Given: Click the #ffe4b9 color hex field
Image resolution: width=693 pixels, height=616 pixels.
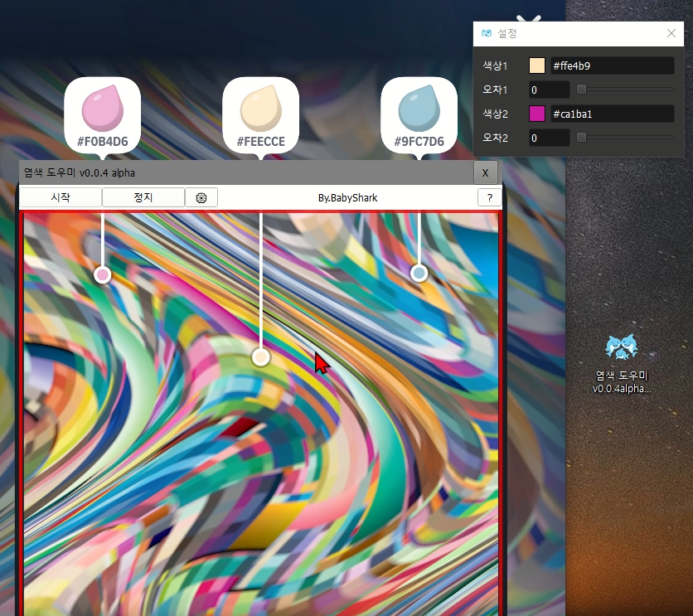Looking at the screenshot, I should pyautogui.click(x=612, y=65).
